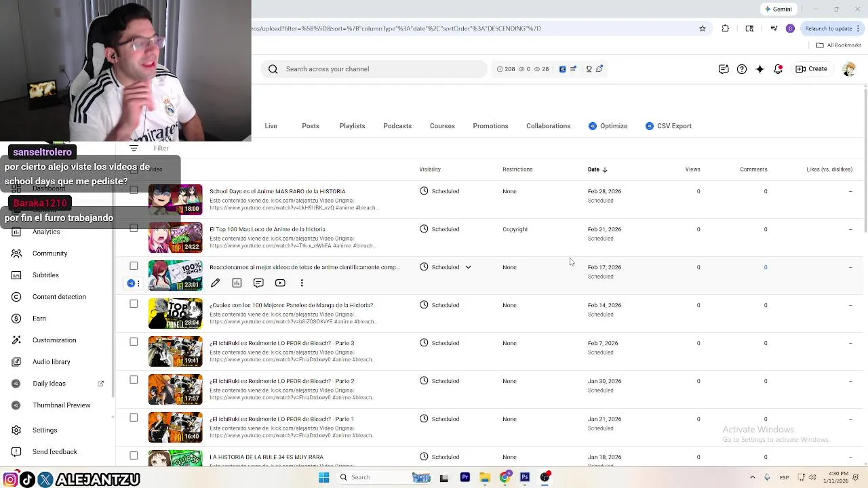The width and height of the screenshot is (868, 488).
Task: Open Earn in the sidebar
Action: tap(39, 319)
